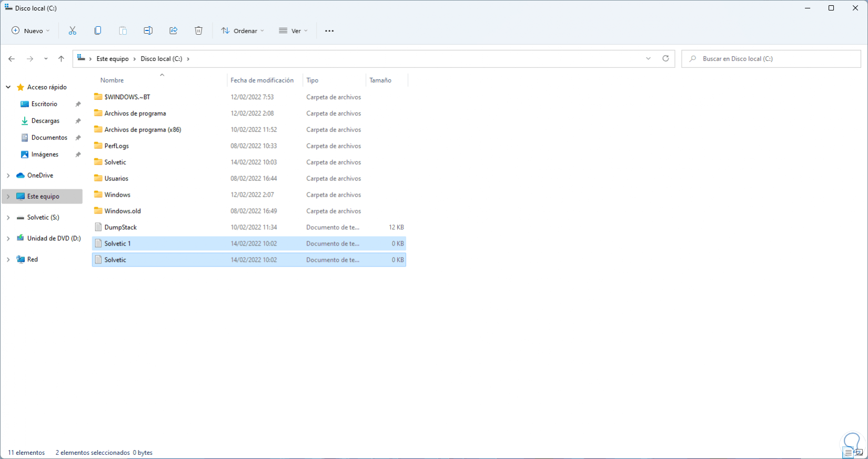Select the Archivos de programa folder name
This screenshot has height=459, width=868.
[x=135, y=114]
